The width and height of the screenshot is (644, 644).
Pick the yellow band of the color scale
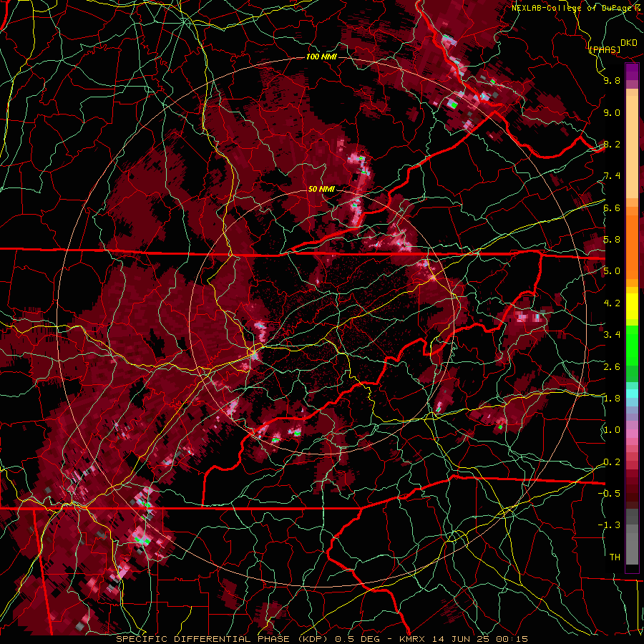click(x=632, y=306)
